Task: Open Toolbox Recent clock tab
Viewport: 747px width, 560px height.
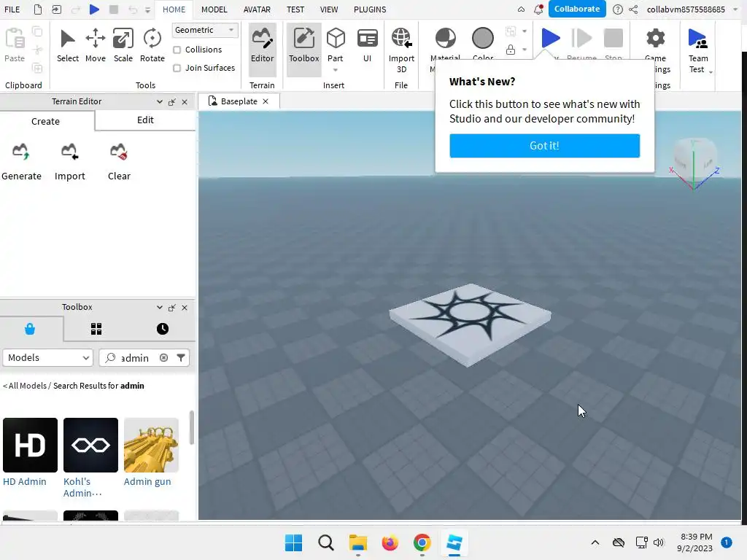Action: (x=163, y=329)
